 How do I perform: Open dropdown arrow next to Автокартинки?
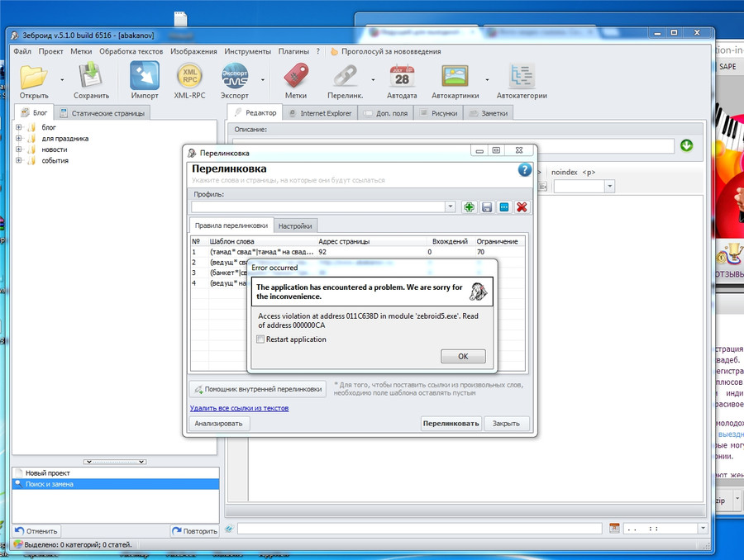[x=487, y=79]
